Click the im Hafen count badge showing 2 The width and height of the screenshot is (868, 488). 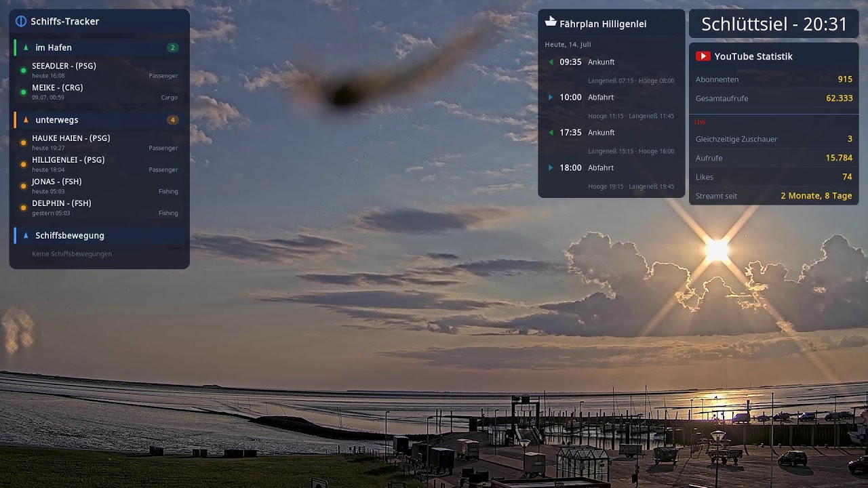[x=173, y=47]
